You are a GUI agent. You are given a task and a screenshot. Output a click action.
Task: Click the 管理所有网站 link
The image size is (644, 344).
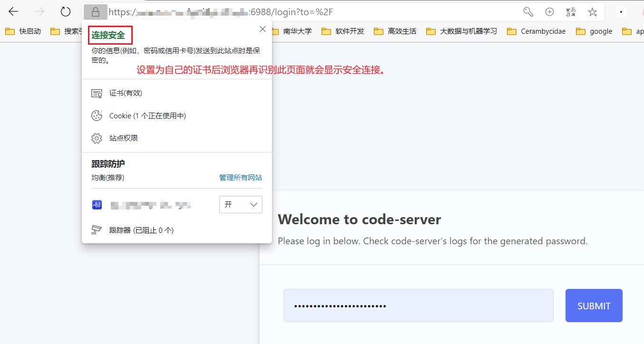(x=241, y=177)
